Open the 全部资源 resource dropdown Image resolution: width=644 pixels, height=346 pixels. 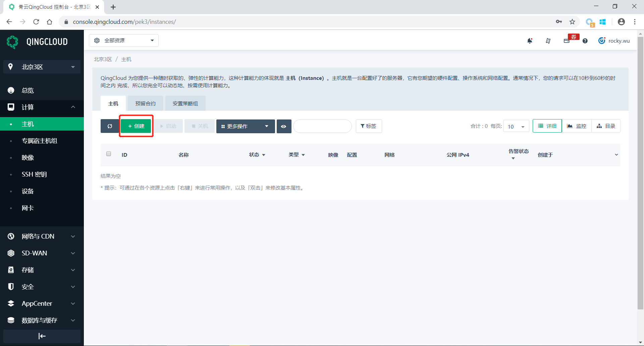[x=124, y=40]
